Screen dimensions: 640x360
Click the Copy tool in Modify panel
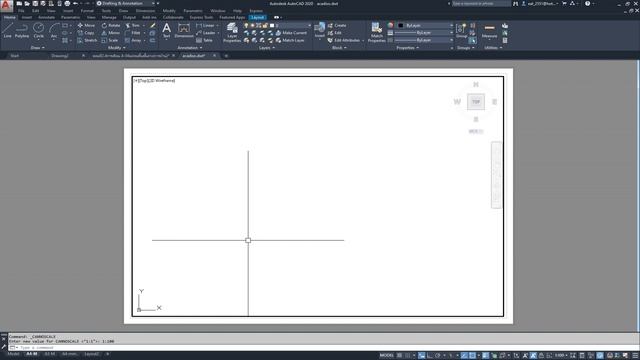86,33
